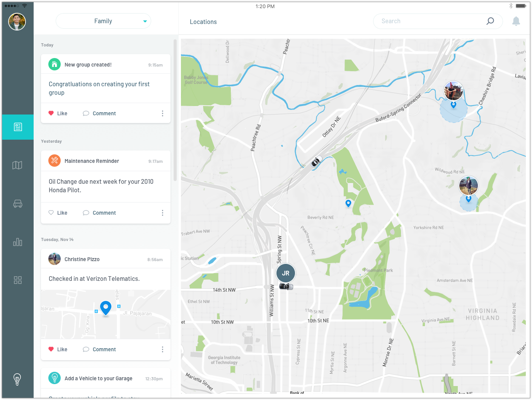Open Comment on Christine Pizzo card

[99, 349]
